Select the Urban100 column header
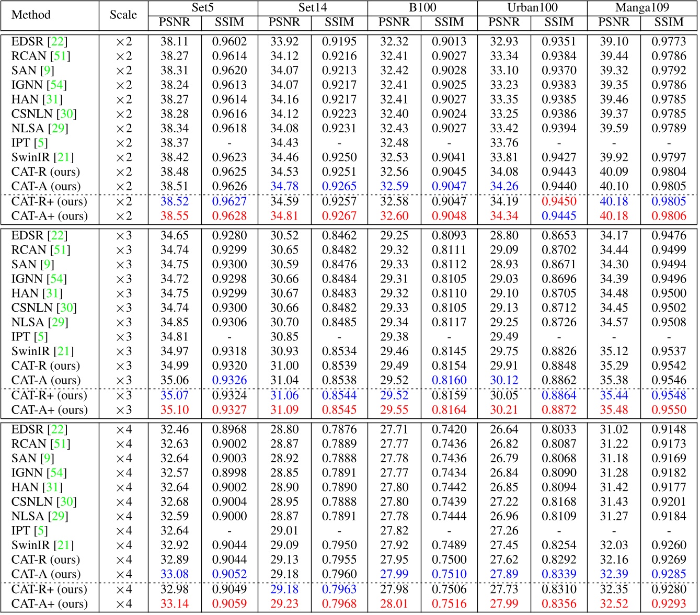This screenshot has width=700, height=615. [534, 7]
